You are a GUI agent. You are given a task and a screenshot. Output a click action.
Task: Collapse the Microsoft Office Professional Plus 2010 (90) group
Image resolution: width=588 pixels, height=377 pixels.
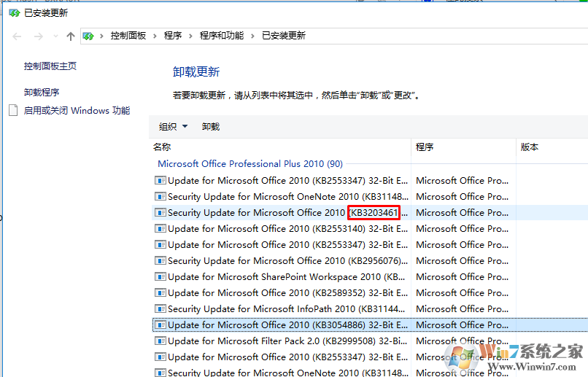click(x=250, y=164)
